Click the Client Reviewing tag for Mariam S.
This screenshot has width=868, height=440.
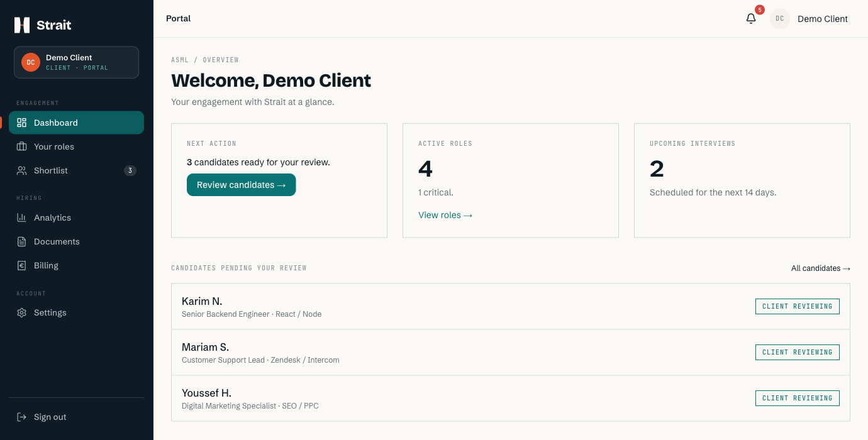pos(798,352)
